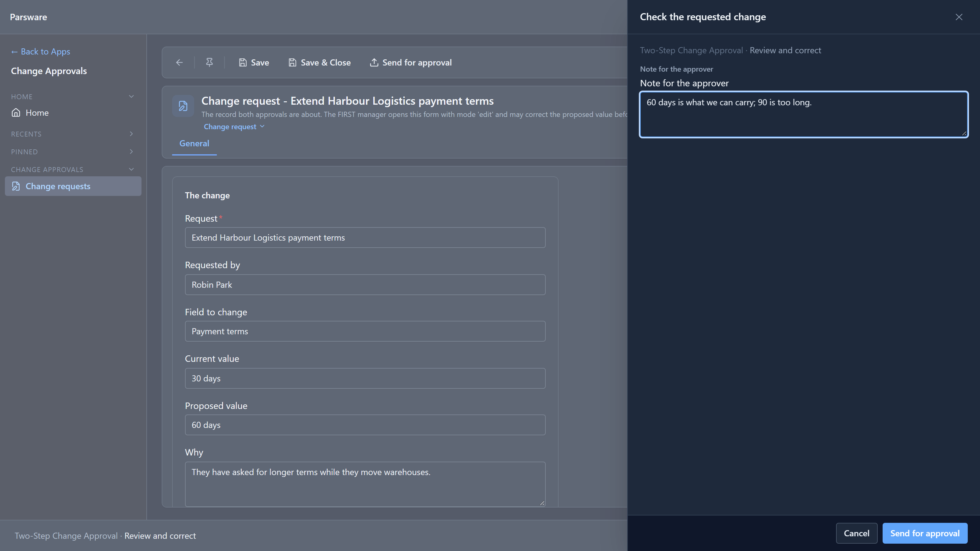980x551 pixels.
Task: Click the Request field with Extend Harbour Logistics
Action: click(365, 238)
